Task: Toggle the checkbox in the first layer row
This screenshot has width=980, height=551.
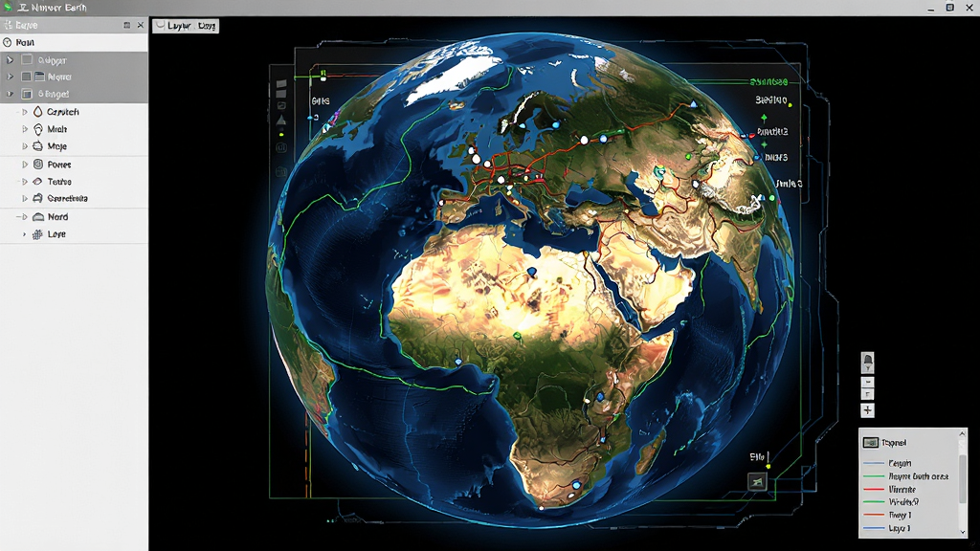Action: click(x=27, y=60)
